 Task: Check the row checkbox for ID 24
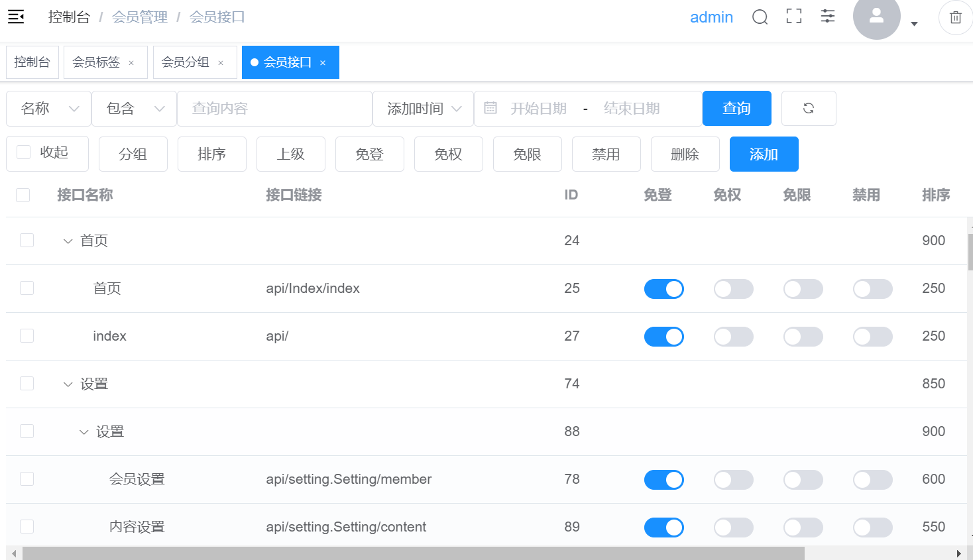(27, 240)
